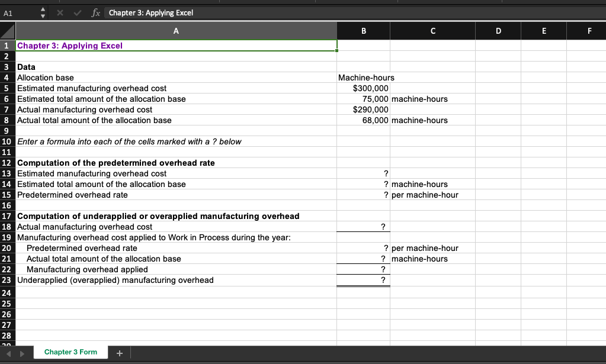606x364 pixels.
Task: Click the plus icon to add a new sheet
Action: [x=118, y=352]
